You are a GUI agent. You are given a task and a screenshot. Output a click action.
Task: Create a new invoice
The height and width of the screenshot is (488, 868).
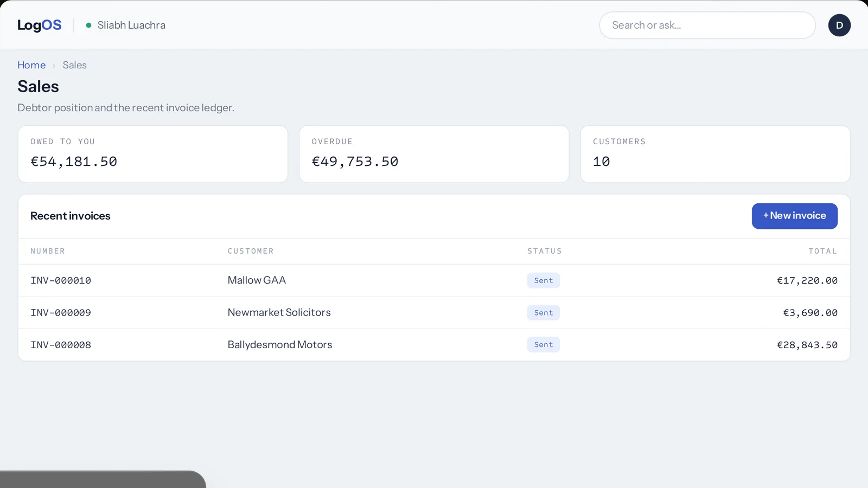[x=794, y=216]
